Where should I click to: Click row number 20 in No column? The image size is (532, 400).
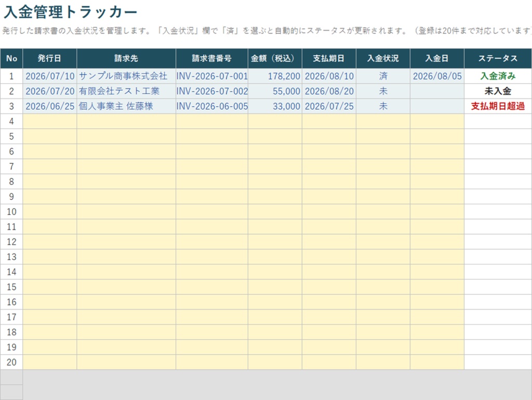[x=11, y=363]
